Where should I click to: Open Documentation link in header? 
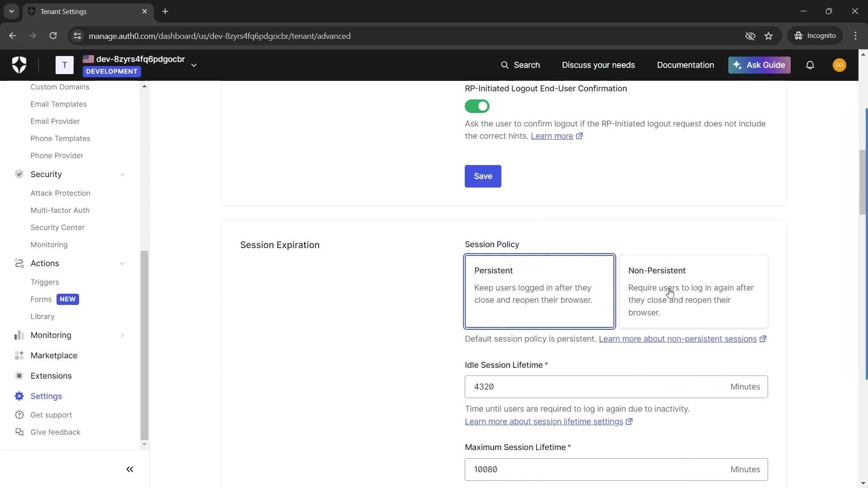pyautogui.click(x=685, y=65)
